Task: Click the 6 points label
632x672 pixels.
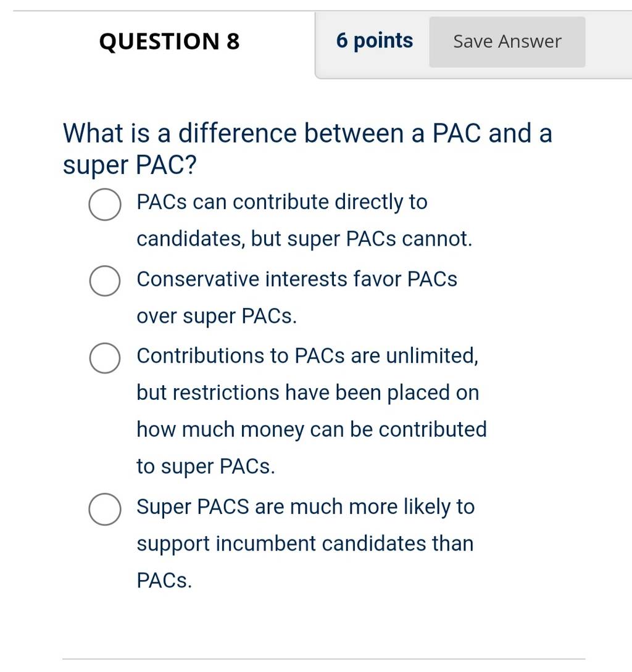Action: point(374,41)
